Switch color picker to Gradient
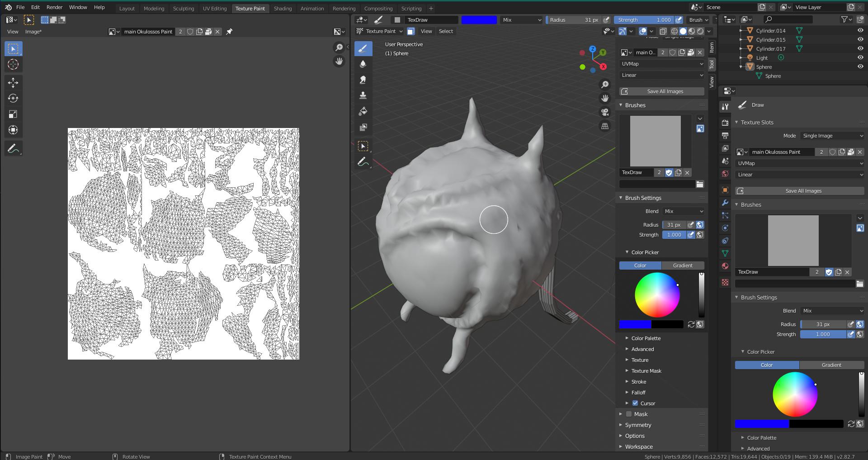868x460 pixels. [x=682, y=266]
